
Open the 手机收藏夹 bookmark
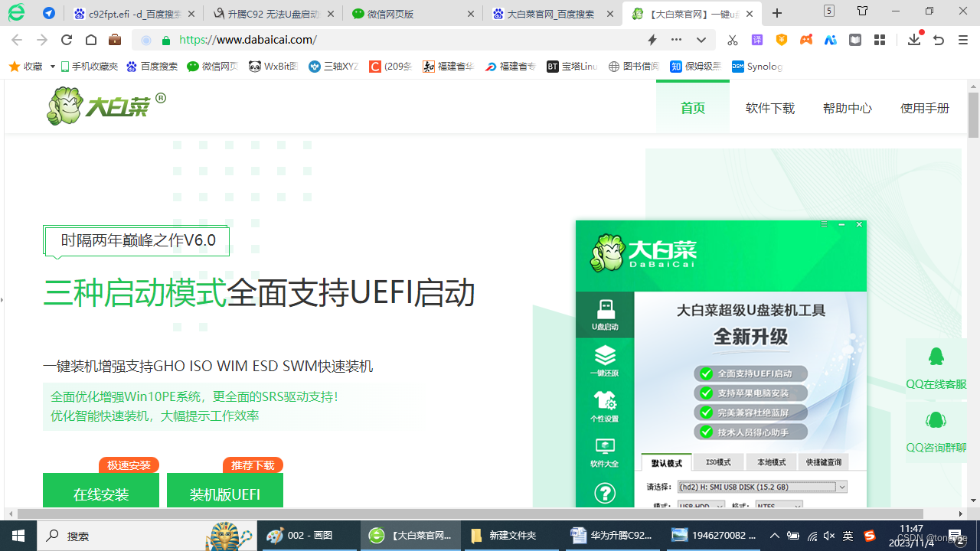89,67
